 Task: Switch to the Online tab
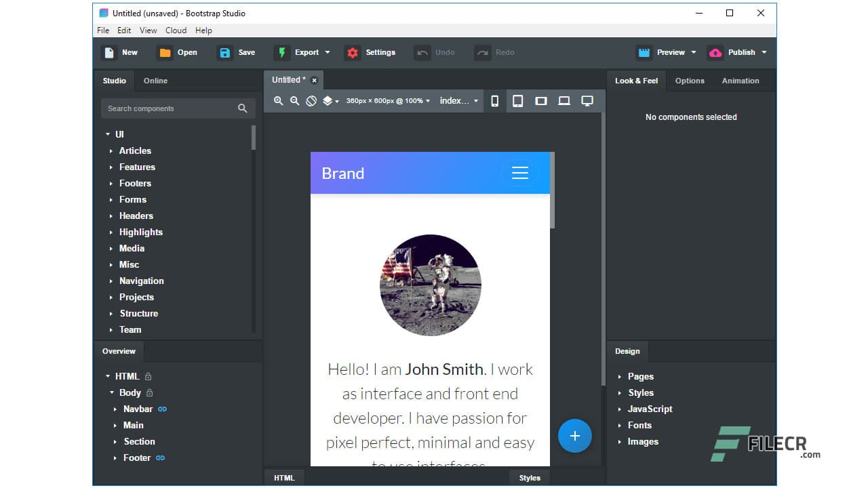[x=155, y=80]
